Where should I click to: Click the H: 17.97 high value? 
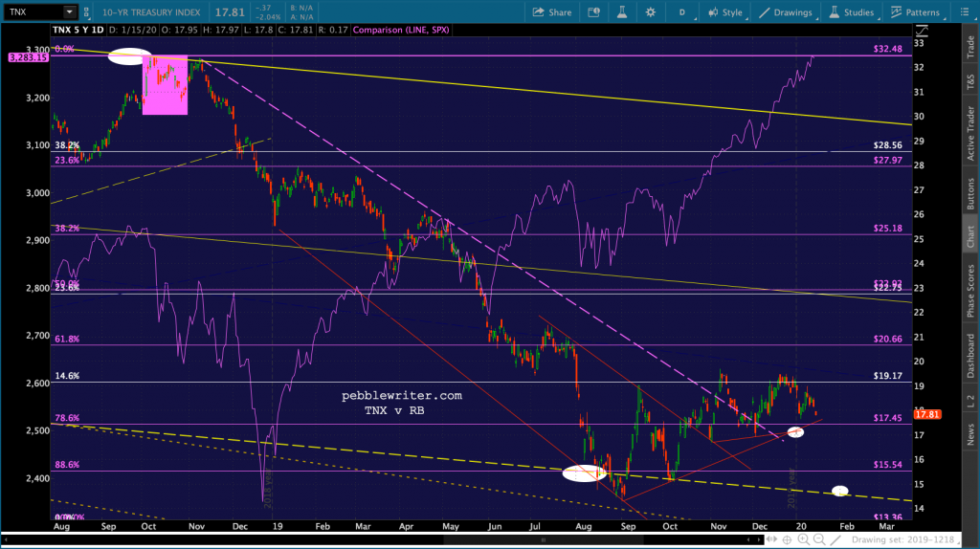point(221,30)
